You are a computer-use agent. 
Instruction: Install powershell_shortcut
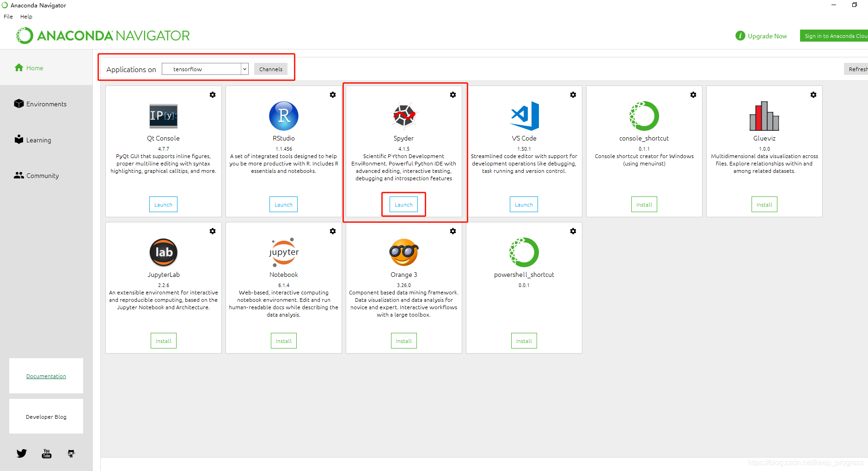pyautogui.click(x=524, y=341)
